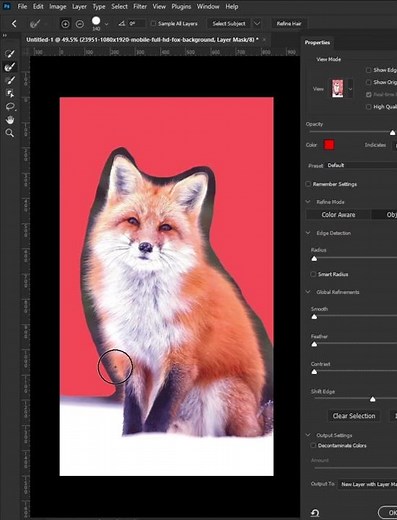Close the Untitled-1 document tab

click(264, 40)
